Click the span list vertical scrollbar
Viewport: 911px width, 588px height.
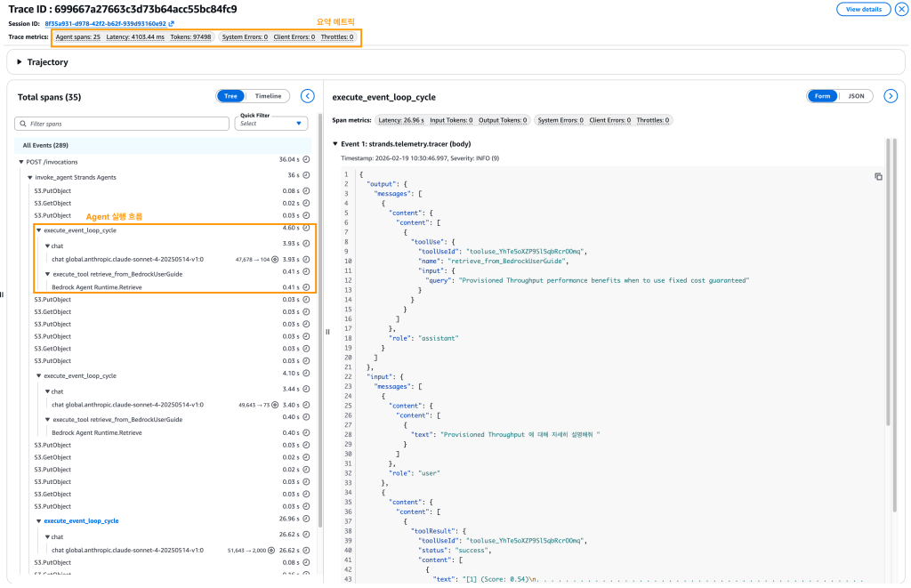pyautogui.click(x=319, y=356)
